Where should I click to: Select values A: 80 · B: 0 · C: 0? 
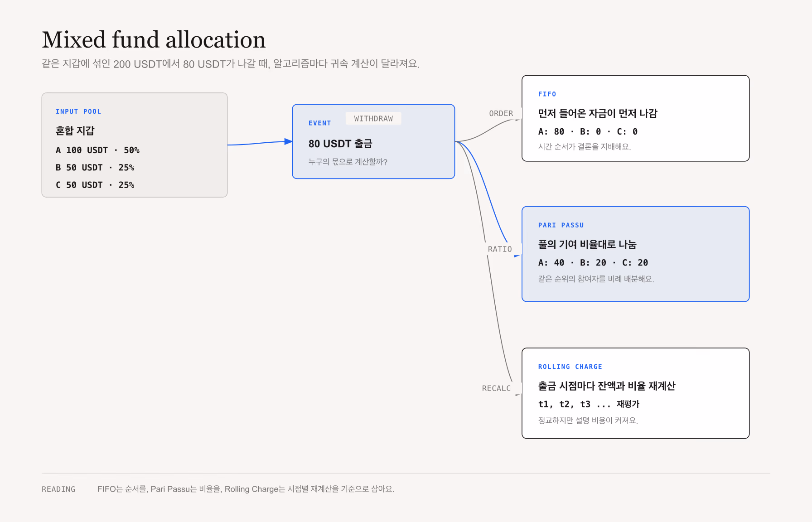point(588,131)
